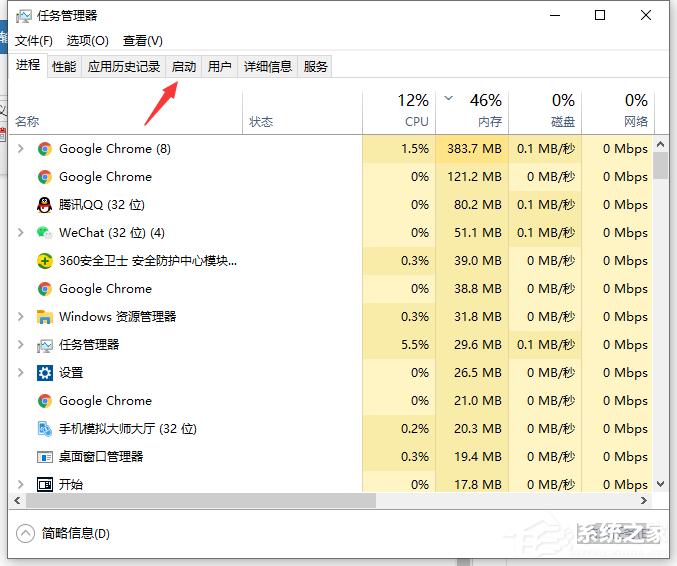Click the 19.4 MB memory cell
This screenshot has width=677, height=566.
pyautogui.click(x=472, y=457)
